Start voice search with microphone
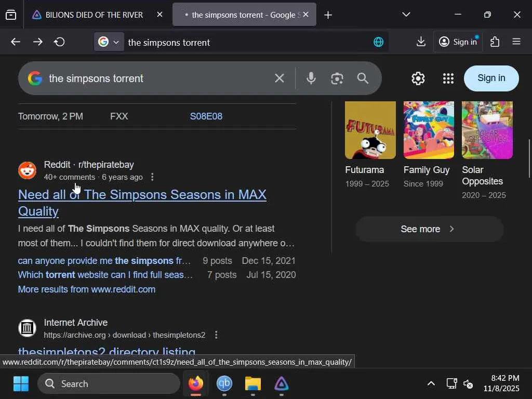The image size is (532, 399). coord(311,78)
